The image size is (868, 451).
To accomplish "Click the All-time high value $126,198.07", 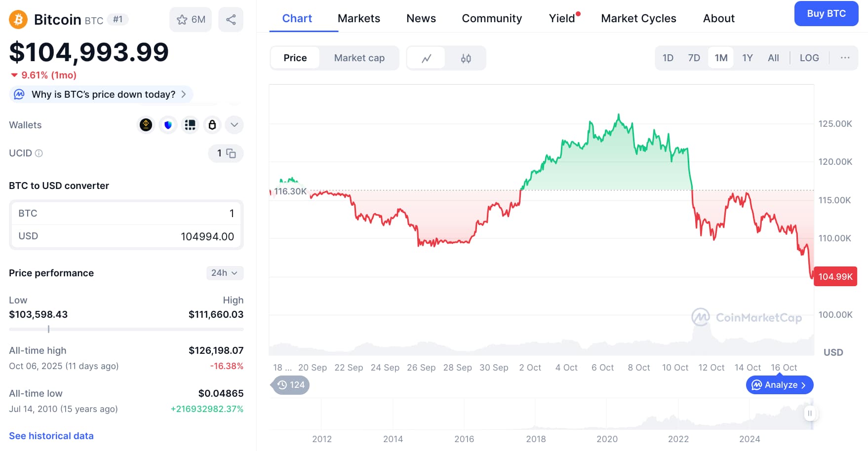I will (216, 350).
